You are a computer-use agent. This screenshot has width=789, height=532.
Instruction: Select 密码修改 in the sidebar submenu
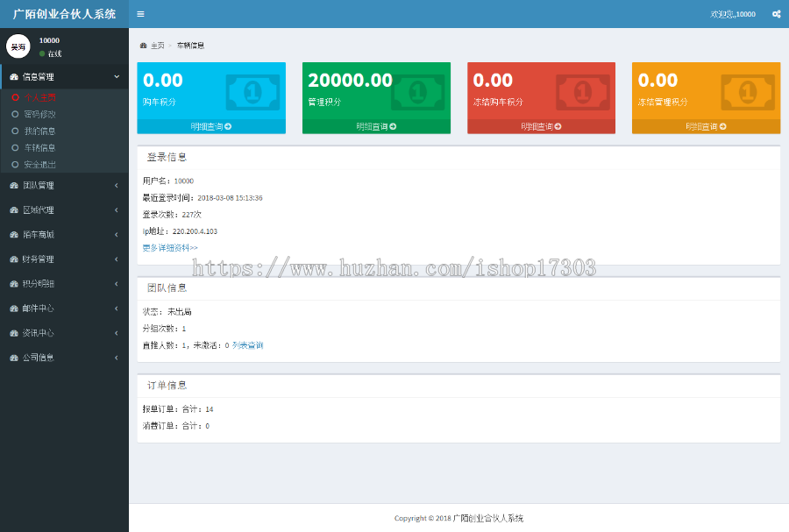point(39,114)
